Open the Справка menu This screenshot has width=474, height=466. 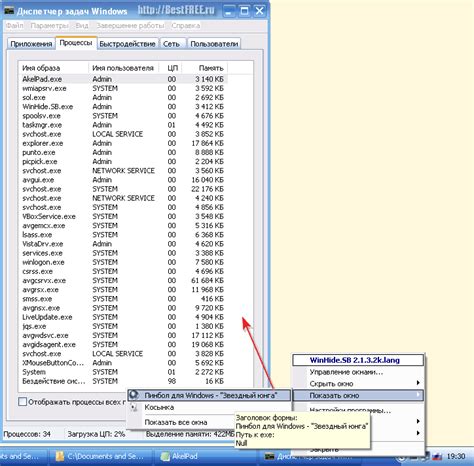[x=186, y=25]
